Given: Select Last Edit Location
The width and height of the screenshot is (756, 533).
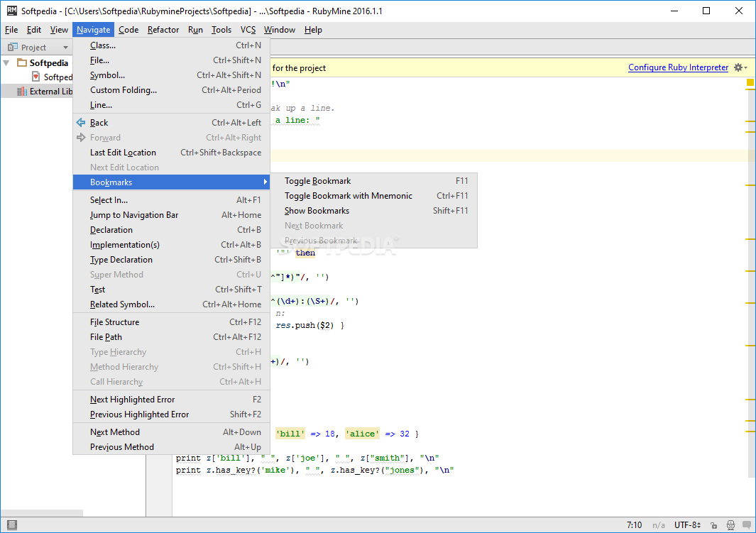Looking at the screenshot, I should (x=171, y=153).
